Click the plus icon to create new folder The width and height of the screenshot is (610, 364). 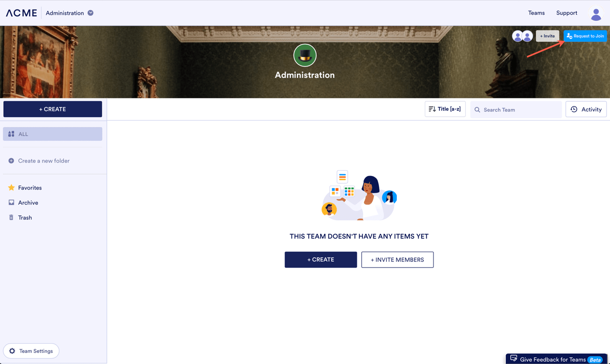(x=11, y=161)
